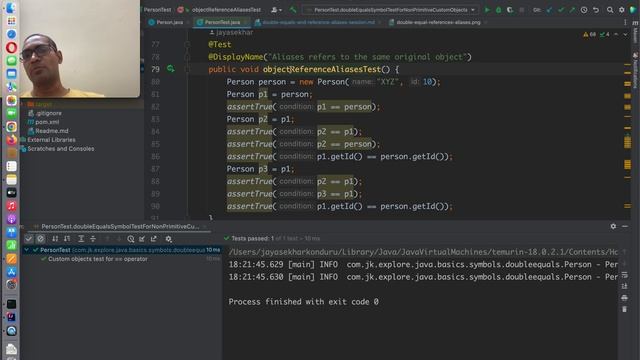640x360 pixels.
Task: Open .gitignore in project tree
Action: click(x=48, y=113)
